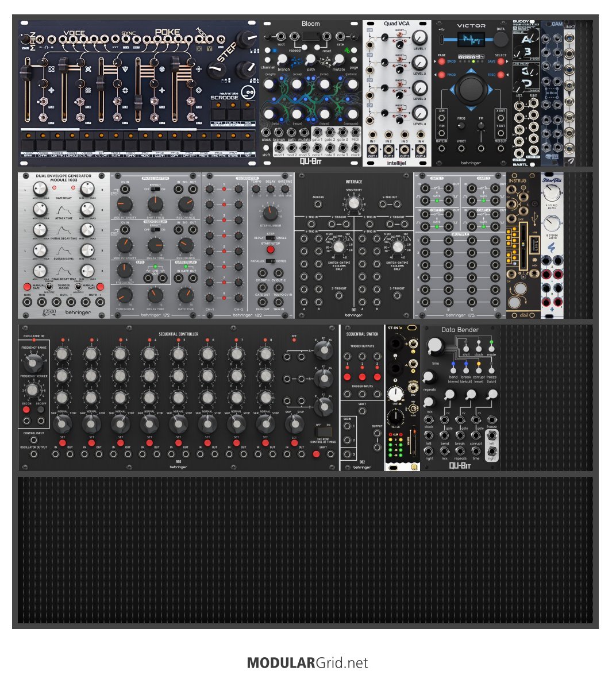Select the SHIFT jack on Sequential Switch 962
Screen dimensions: 616x675
point(362,411)
